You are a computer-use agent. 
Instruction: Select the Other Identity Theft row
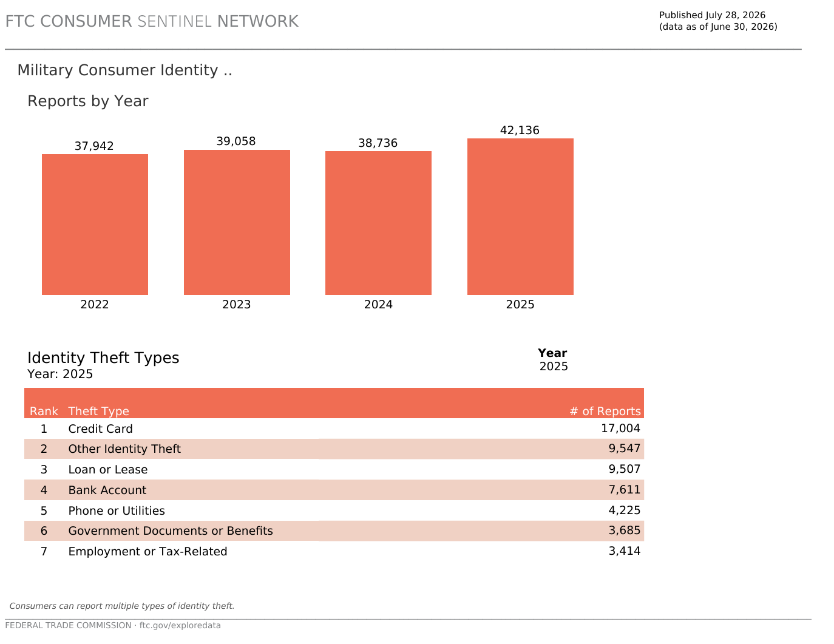334,449
